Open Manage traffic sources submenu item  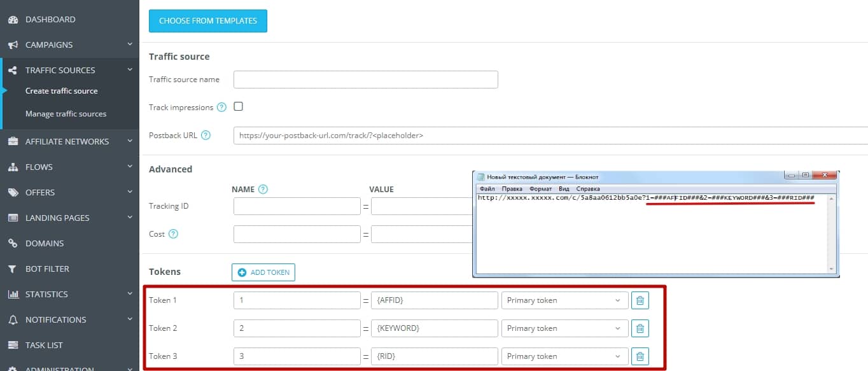[x=66, y=114]
